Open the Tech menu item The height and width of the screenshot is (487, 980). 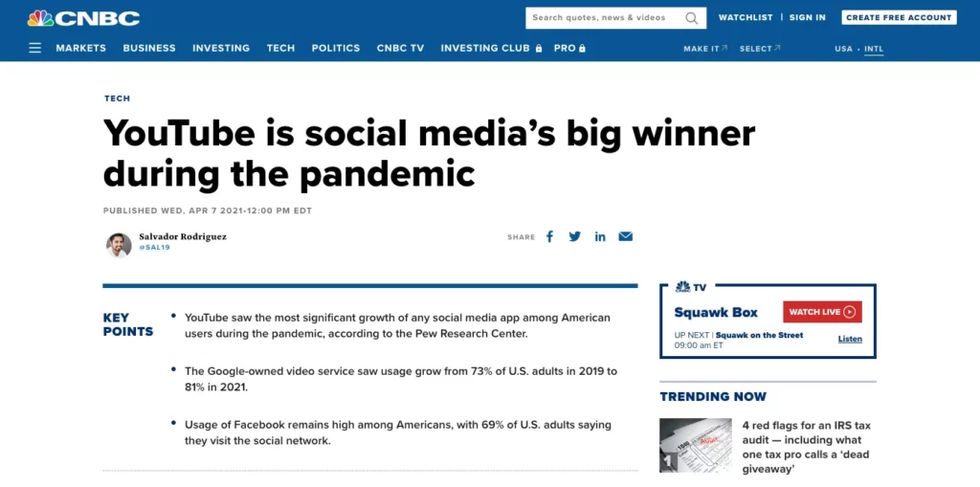(x=280, y=48)
